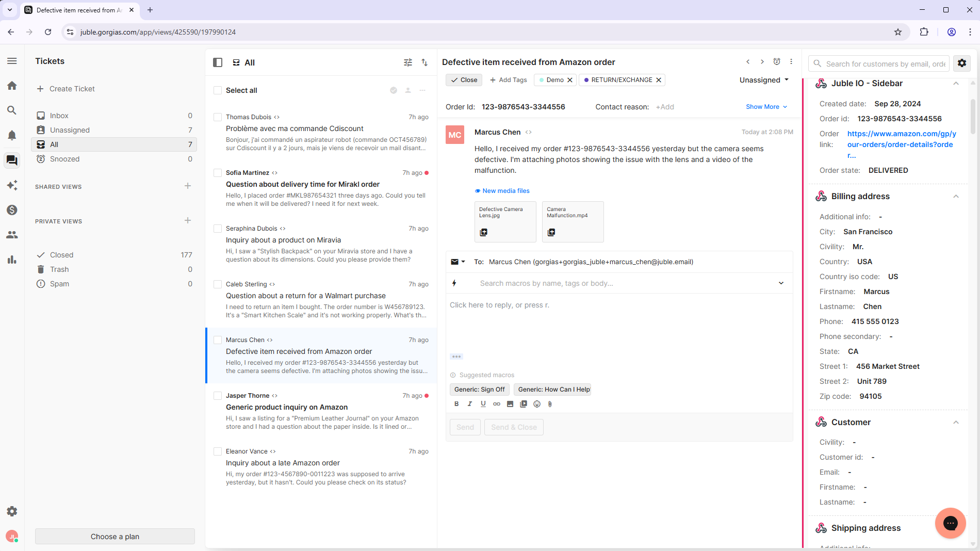The height and width of the screenshot is (551, 980).
Task: Select the Eleanor Vance ticket checkbox
Action: point(218,451)
